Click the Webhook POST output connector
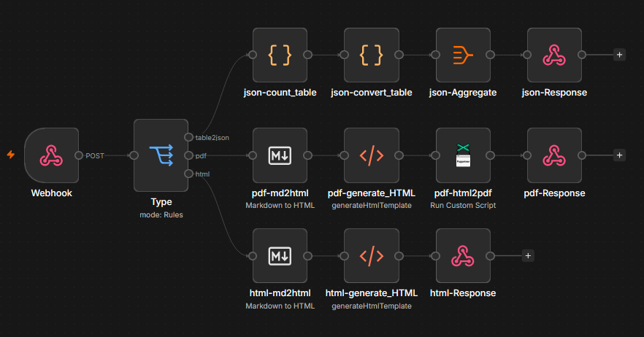 (79, 155)
